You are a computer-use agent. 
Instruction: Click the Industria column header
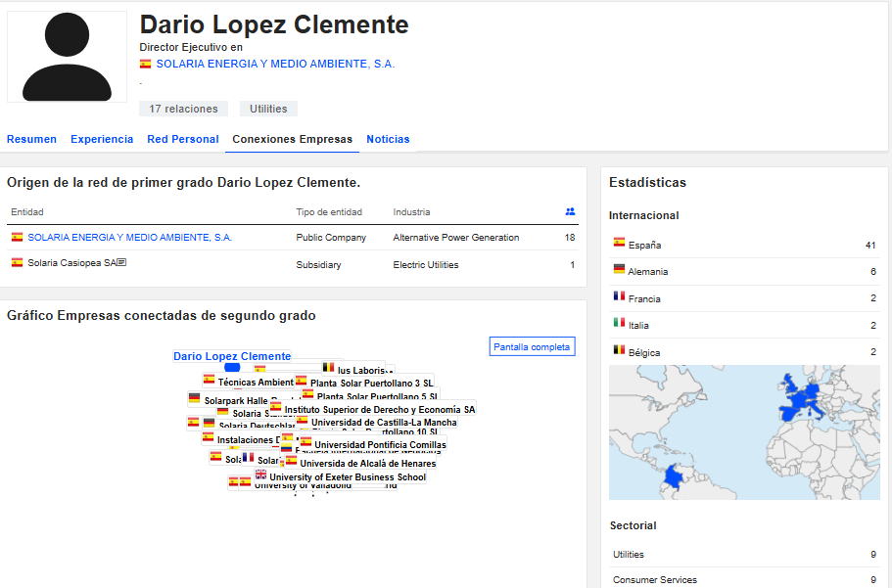(411, 211)
